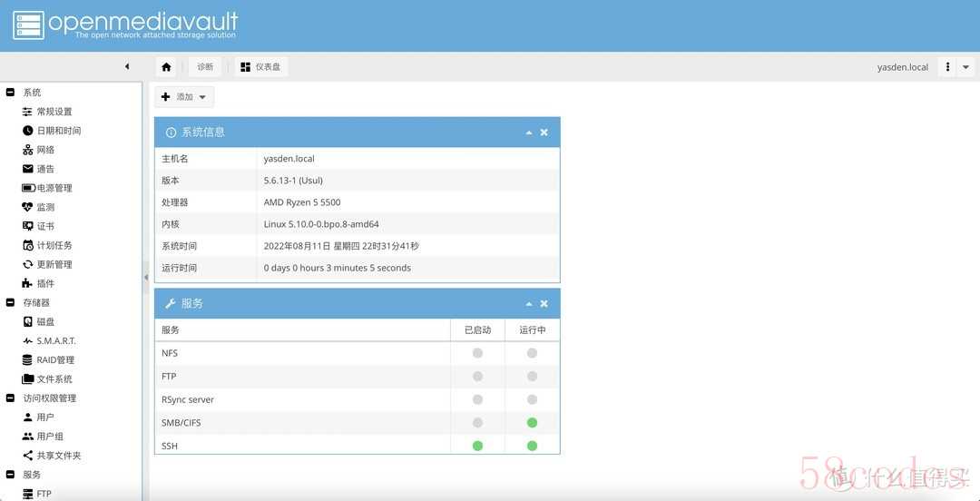Open the 常规设置 general settings icon
The height and width of the screenshot is (501, 980).
(x=27, y=112)
